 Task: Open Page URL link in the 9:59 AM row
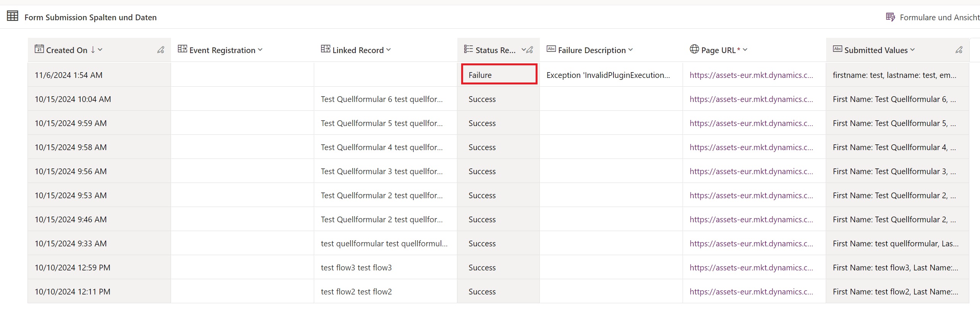[751, 123]
